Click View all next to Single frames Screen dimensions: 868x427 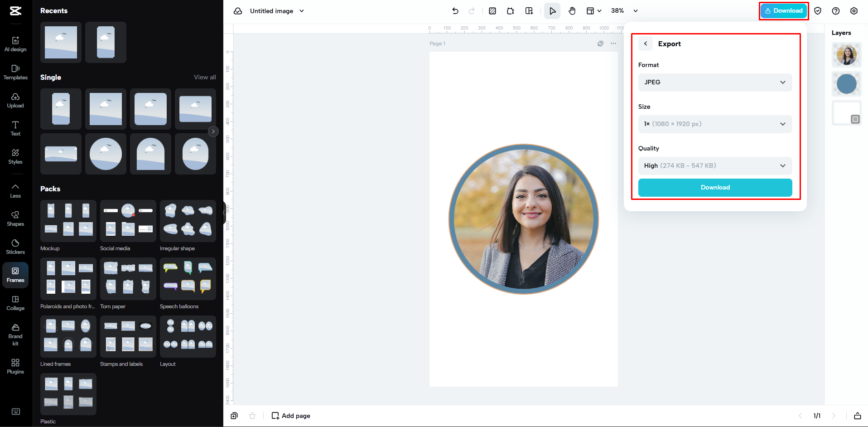pos(205,77)
